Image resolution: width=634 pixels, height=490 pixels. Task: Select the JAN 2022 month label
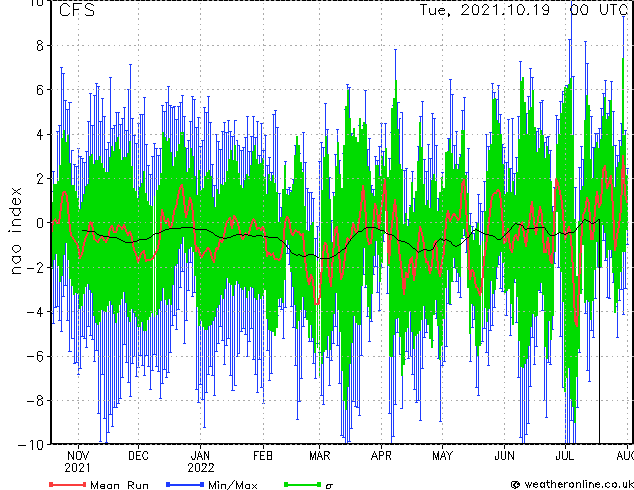201,460
